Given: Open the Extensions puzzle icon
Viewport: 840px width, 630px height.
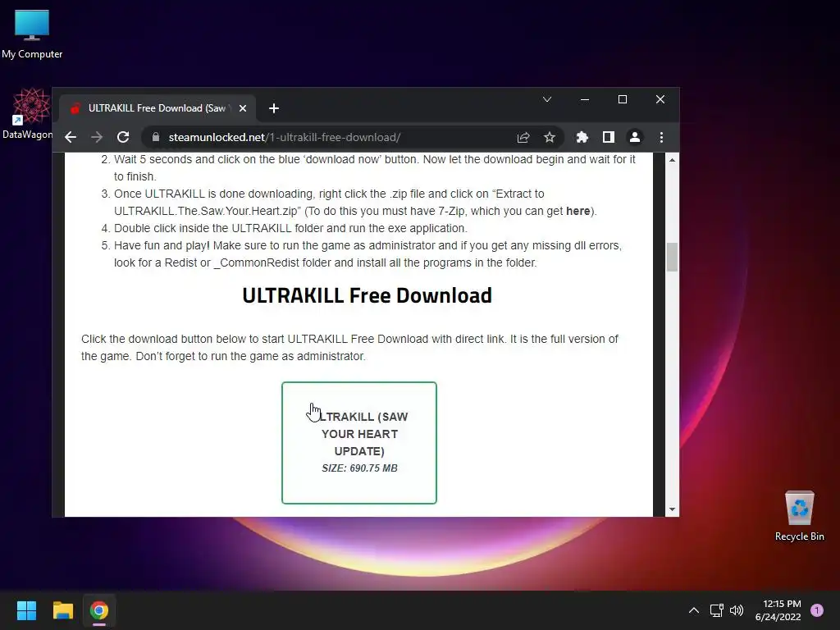Looking at the screenshot, I should [x=582, y=137].
